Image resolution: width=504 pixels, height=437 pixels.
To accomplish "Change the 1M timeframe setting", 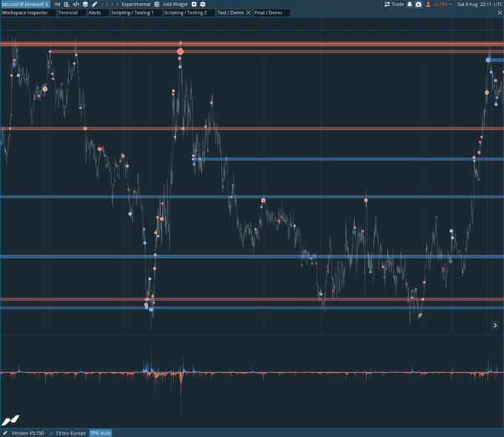I will (57, 4).
